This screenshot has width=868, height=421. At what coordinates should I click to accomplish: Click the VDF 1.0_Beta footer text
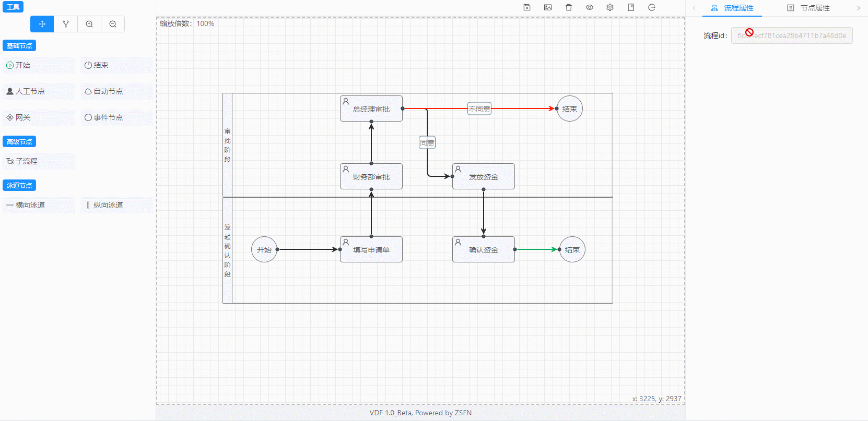pos(420,413)
